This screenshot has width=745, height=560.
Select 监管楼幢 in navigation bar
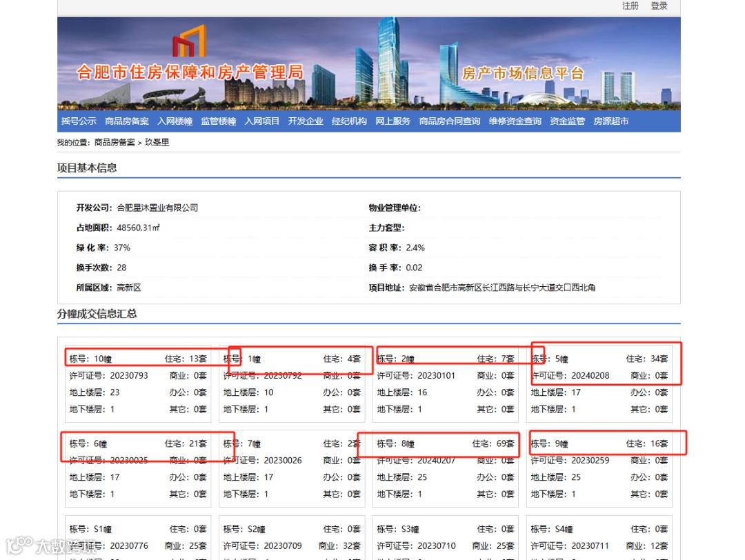[219, 121]
